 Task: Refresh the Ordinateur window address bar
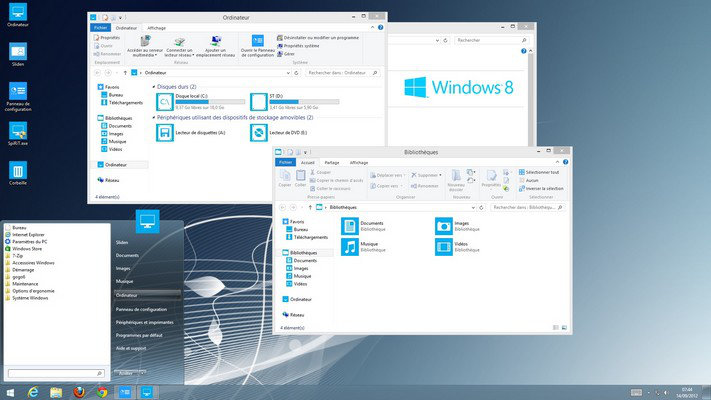click(x=297, y=73)
